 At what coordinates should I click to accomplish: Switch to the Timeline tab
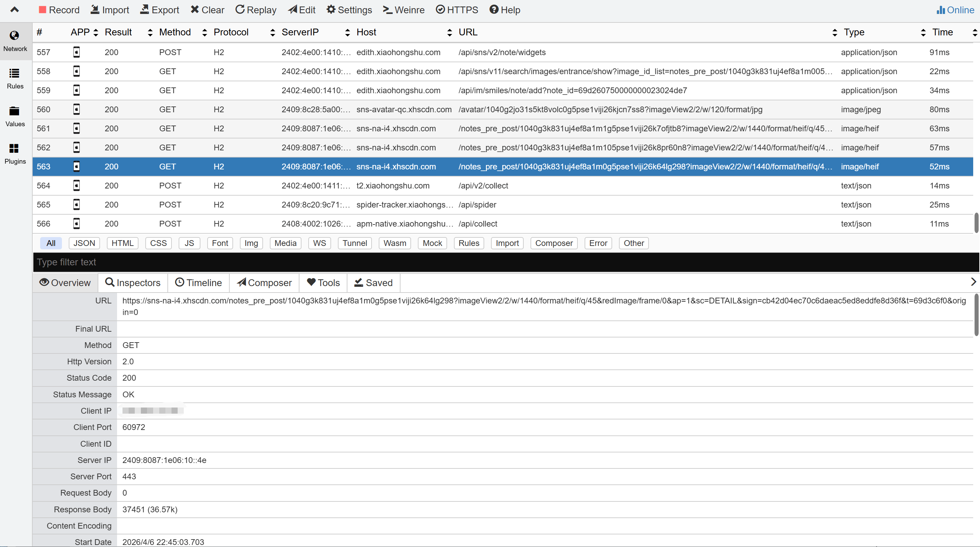pyautogui.click(x=198, y=283)
